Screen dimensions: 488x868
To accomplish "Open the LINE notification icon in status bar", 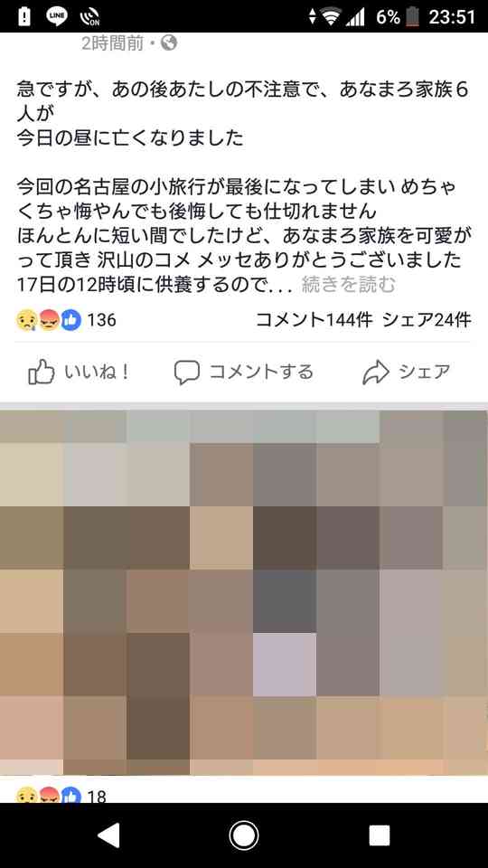I will 56,16.
